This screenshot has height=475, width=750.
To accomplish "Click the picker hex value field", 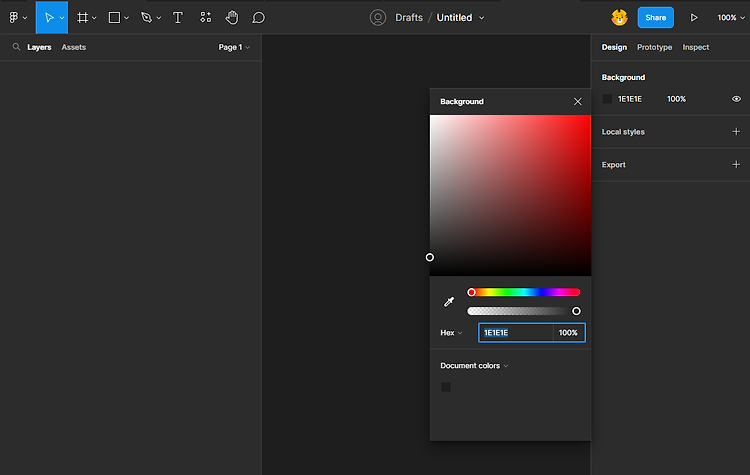I will [x=516, y=333].
